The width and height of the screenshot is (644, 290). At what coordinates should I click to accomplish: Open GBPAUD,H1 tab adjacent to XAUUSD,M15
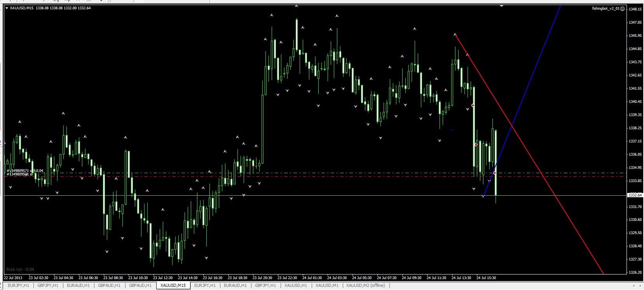tap(140, 285)
